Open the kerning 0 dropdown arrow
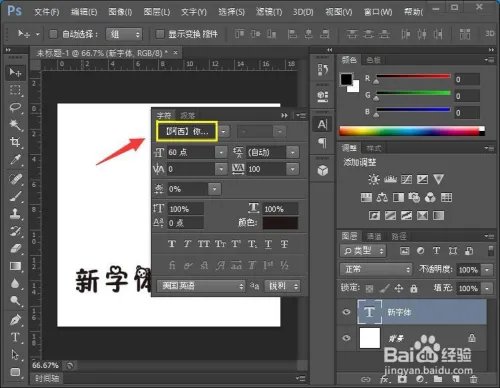This screenshot has width=500, height=388. point(221,169)
